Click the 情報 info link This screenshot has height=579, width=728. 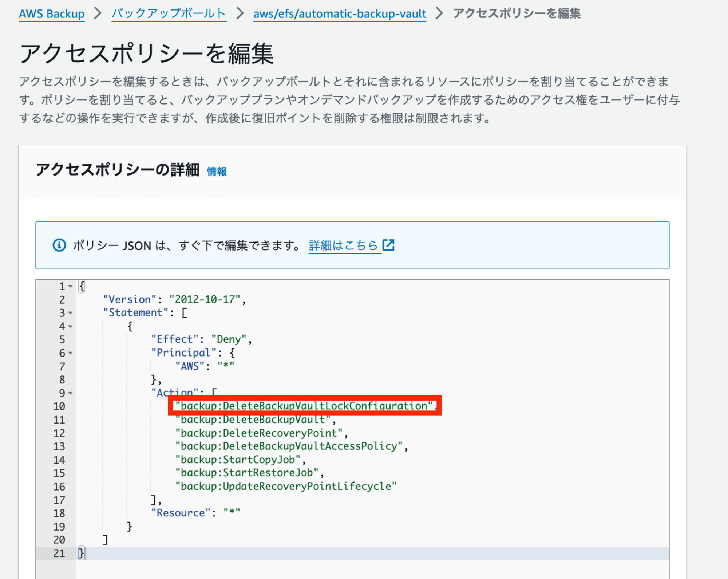pyautogui.click(x=217, y=171)
